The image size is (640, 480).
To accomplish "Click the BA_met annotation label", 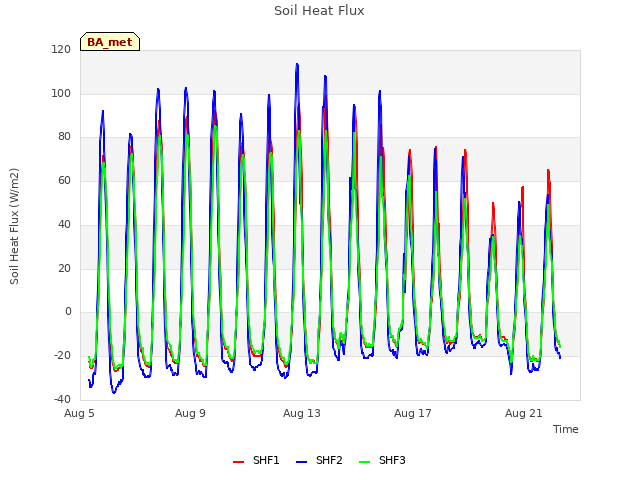I will [x=110, y=42].
